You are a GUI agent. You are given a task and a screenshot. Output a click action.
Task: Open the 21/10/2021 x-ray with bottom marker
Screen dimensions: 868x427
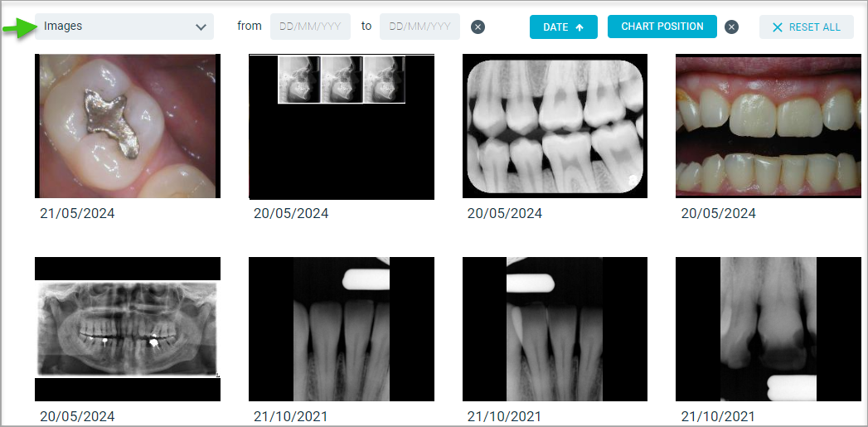pyautogui.click(x=769, y=329)
